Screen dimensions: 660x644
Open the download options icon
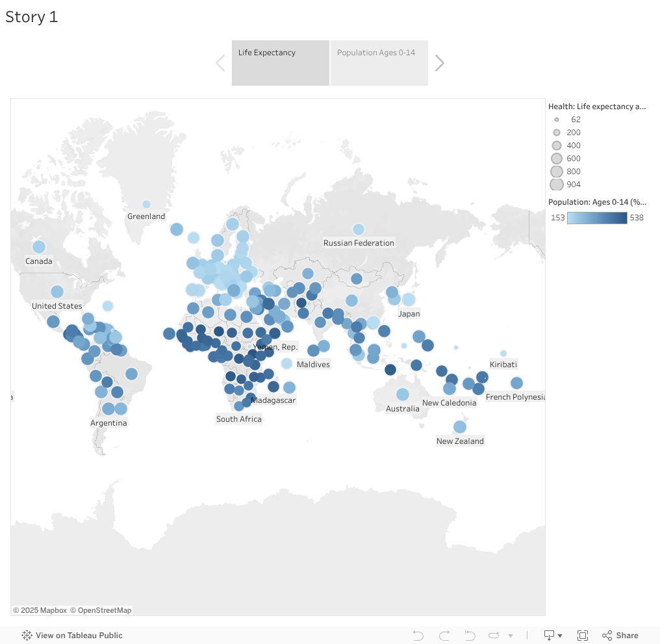[550, 635]
